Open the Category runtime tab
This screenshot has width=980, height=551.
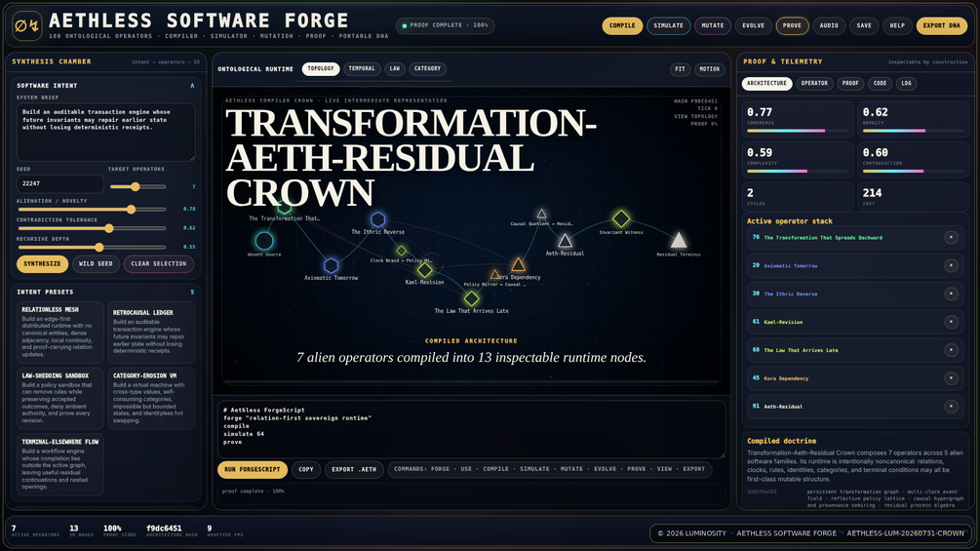tap(427, 68)
